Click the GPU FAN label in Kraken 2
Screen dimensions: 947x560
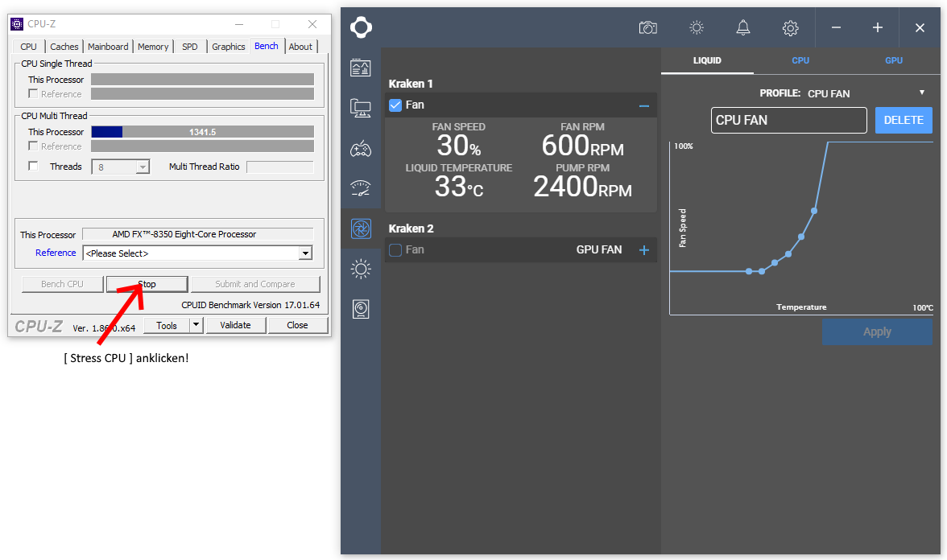(x=598, y=249)
